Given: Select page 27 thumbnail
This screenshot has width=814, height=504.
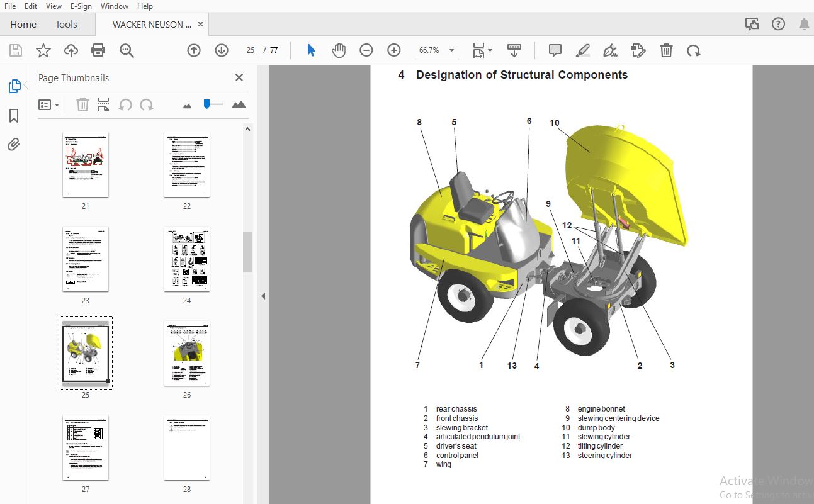Looking at the screenshot, I should (86, 448).
